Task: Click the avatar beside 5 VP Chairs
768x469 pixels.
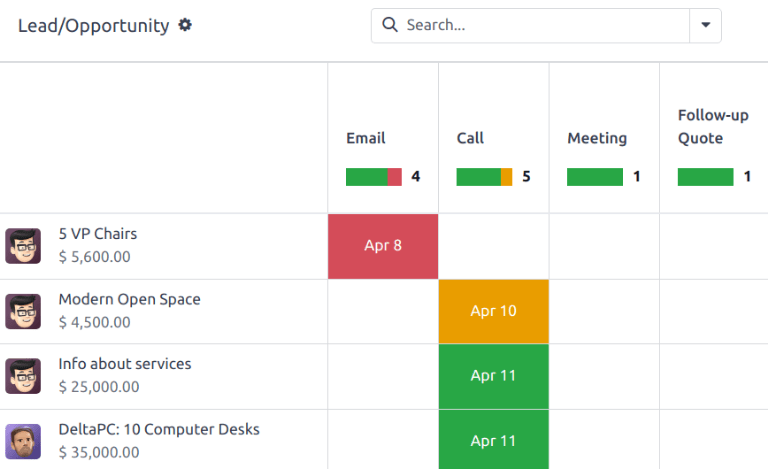Action: [x=23, y=245]
